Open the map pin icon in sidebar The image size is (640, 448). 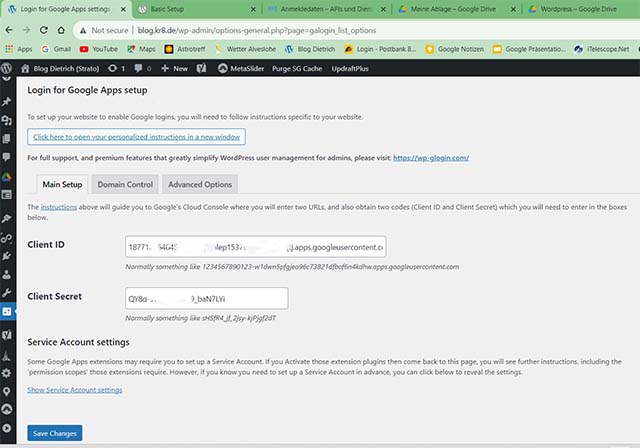click(7, 392)
